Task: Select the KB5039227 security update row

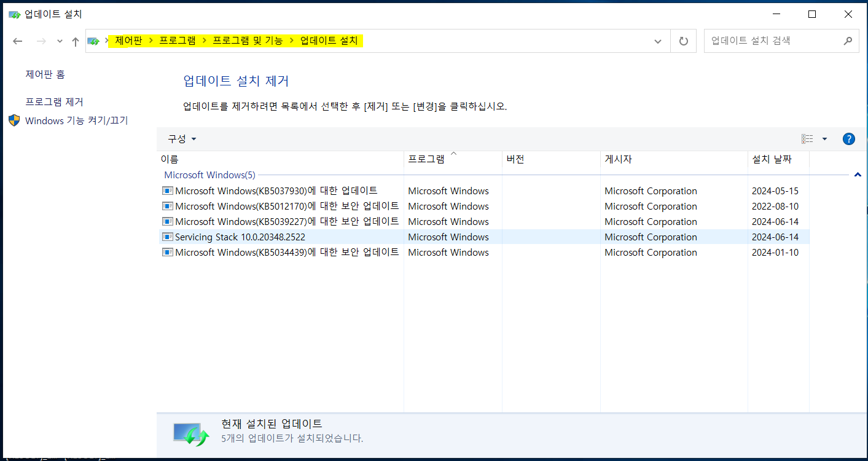Action: pyautogui.click(x=483, y=221)
